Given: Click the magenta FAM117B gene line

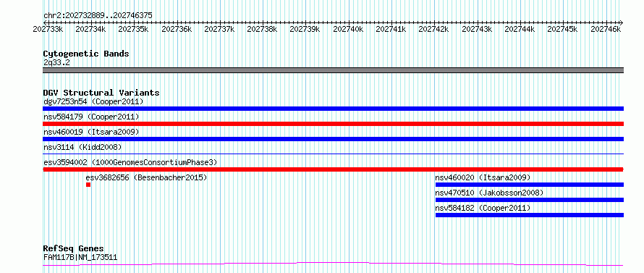Looking at the screenshot, I should 333,264.
